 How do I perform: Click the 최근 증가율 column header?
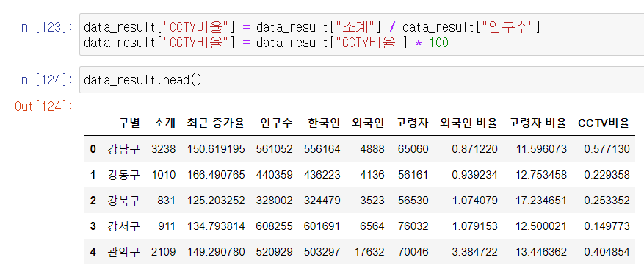click(216, 123)
